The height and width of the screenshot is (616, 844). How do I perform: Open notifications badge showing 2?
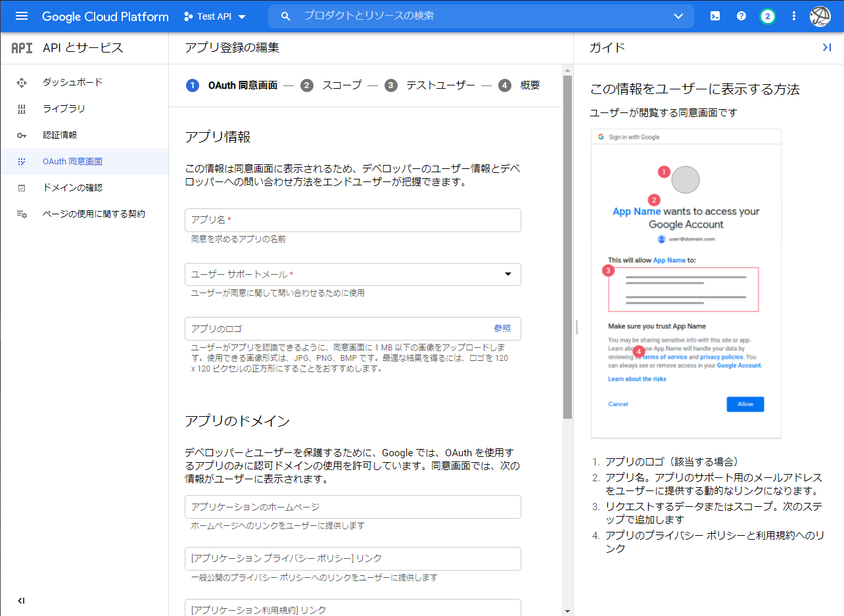(767, 16)
